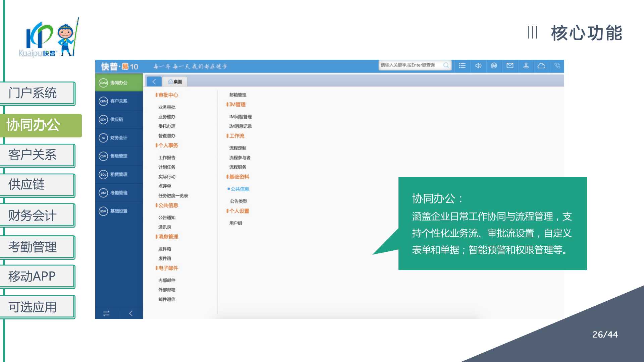Click the speaker announcement icon

pyautogui.click(x=478, y=66)
